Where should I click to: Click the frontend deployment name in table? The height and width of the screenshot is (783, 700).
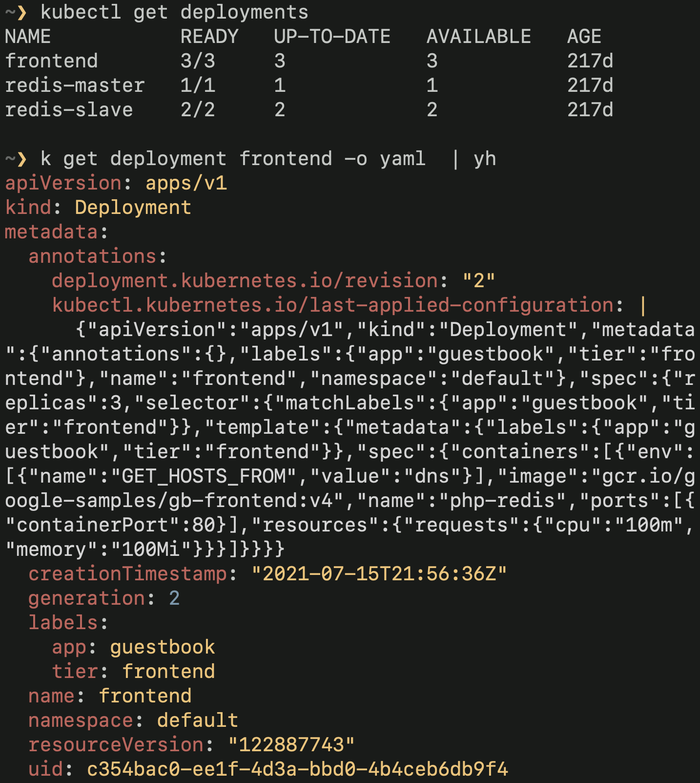(x=51, y=61)
